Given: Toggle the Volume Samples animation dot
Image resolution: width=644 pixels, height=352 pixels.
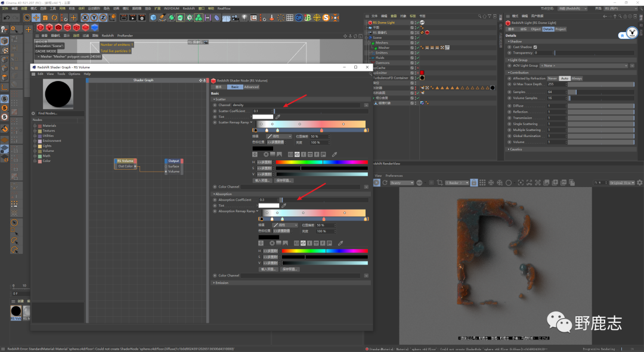Looking at the screenshot, I should (510, 98).
